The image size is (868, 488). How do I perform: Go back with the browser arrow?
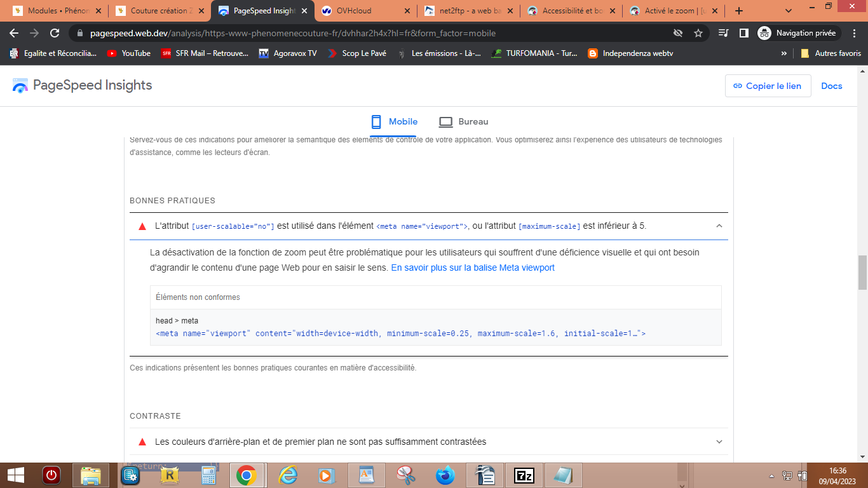click(14, 33)
